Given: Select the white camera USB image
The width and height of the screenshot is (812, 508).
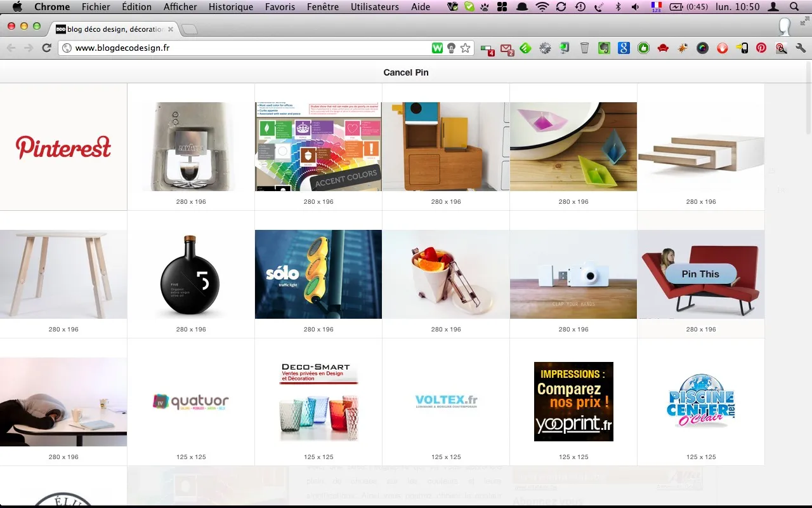Looking at the screenshot, I should (x=573, y=274).
